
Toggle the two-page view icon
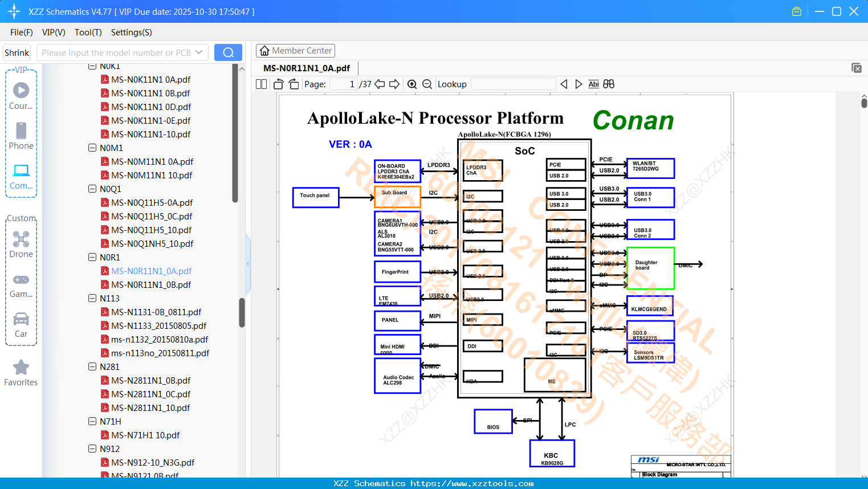[x=261, y=84]
